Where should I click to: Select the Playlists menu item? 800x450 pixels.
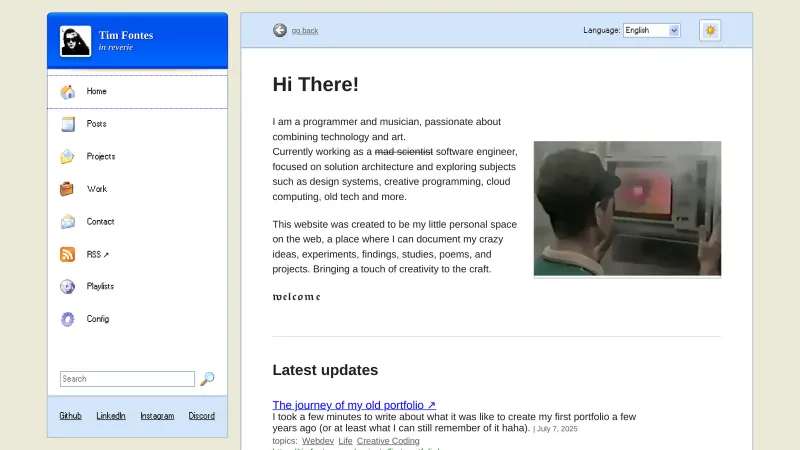pos(100,287)
